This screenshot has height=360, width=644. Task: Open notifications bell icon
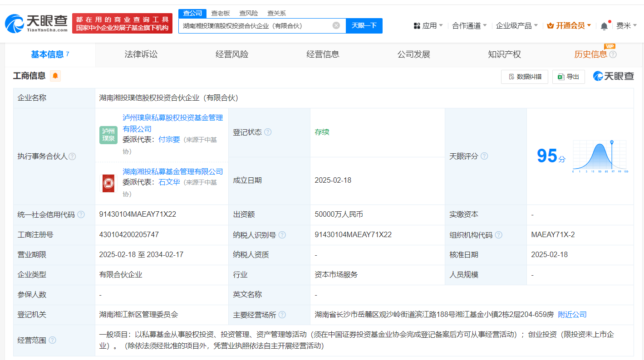click(x=604, y=26)
